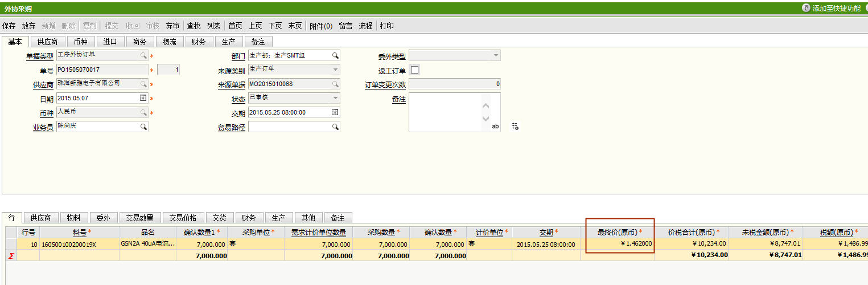Click the 保存 toolbar button
Viewport: 868px width, 285px height.
[x=9, y=26]
